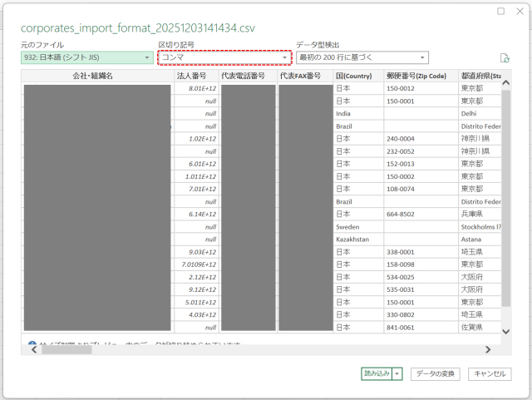
Task: Close the CSV import dialog
Action: (520, 11)
